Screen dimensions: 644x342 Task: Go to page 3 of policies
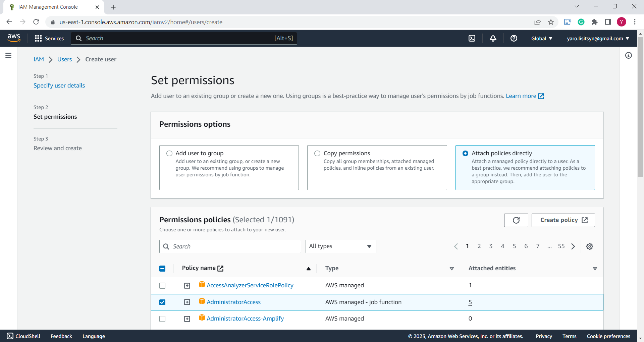[x=491, y=246]
